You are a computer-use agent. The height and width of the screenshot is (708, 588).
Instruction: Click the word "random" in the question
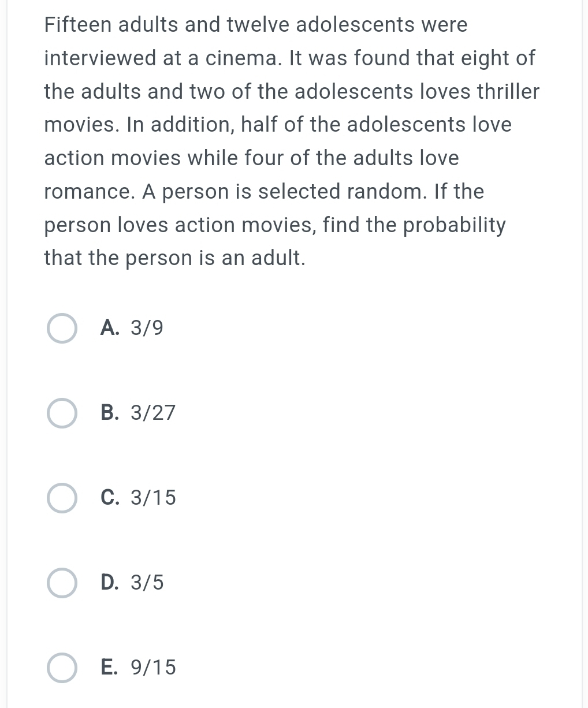[385, 191]
